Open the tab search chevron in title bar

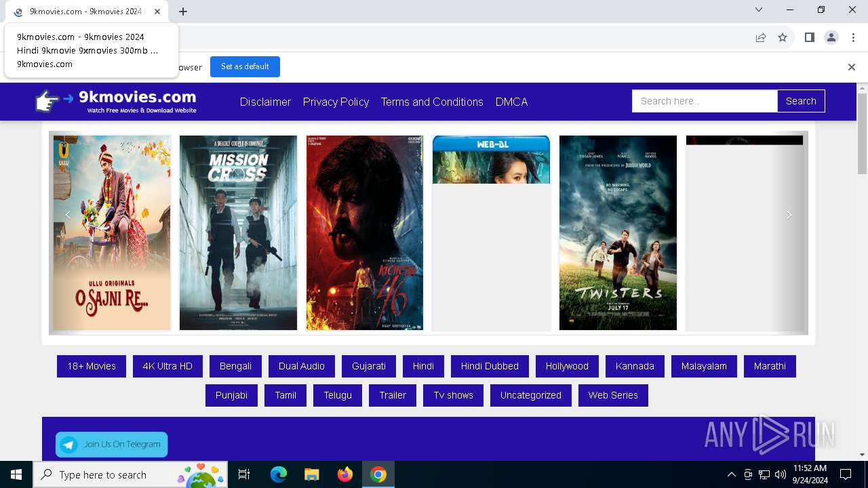[759, 9]
